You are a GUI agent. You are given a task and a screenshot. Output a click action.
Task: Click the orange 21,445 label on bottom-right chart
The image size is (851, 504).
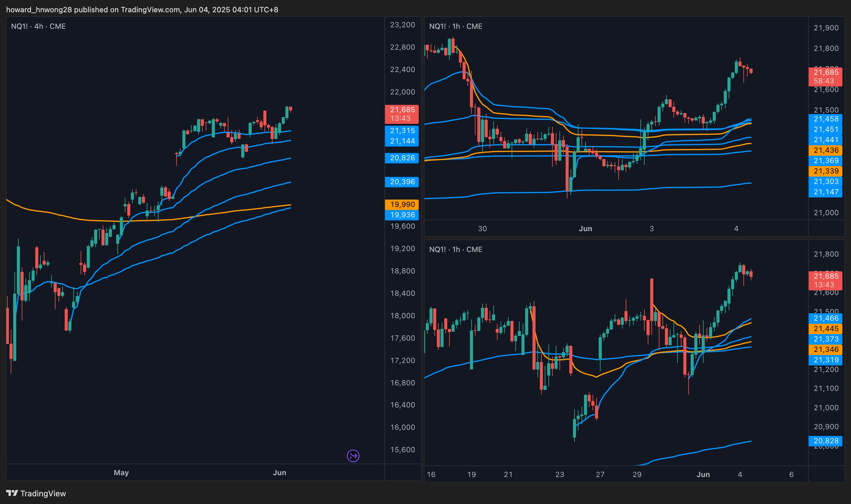826,329
